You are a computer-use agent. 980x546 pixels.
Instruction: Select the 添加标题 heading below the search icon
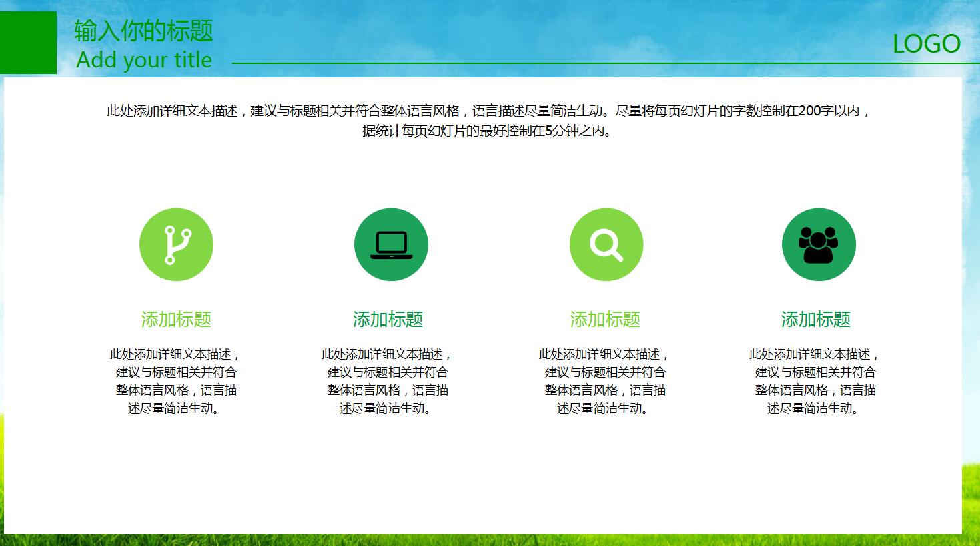[605, 320]
